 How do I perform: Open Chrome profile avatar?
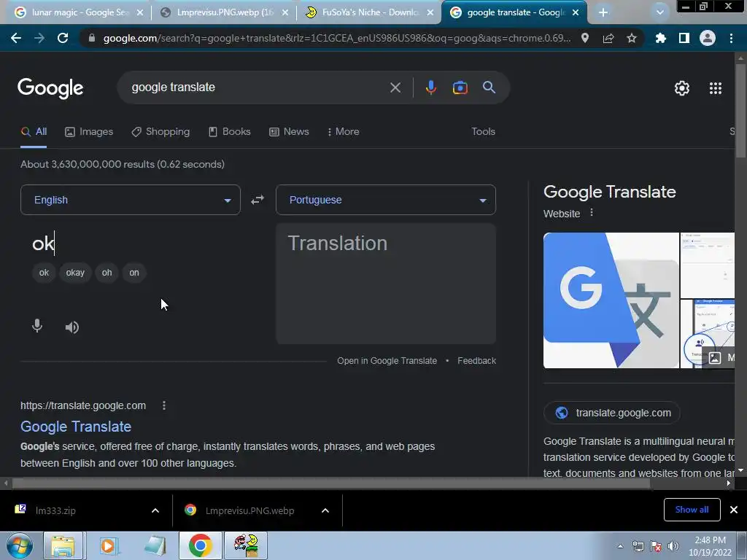coord(708,38)
